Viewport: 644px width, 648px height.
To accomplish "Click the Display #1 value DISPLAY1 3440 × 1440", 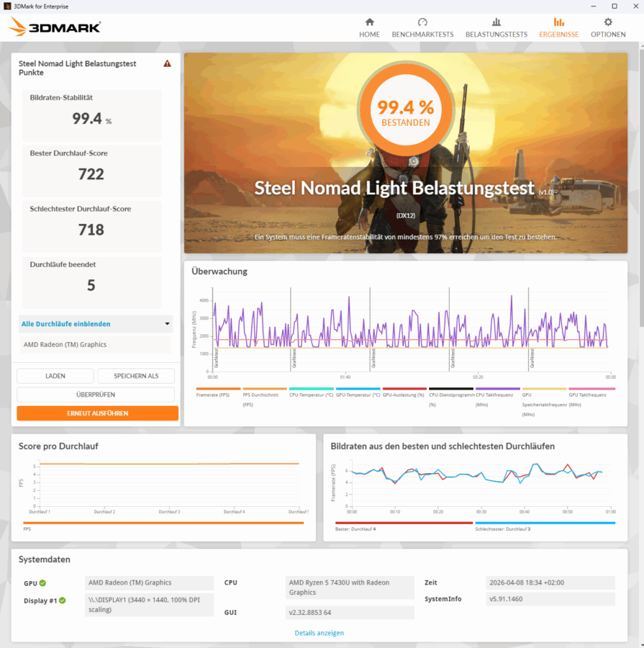I will 149,605.
